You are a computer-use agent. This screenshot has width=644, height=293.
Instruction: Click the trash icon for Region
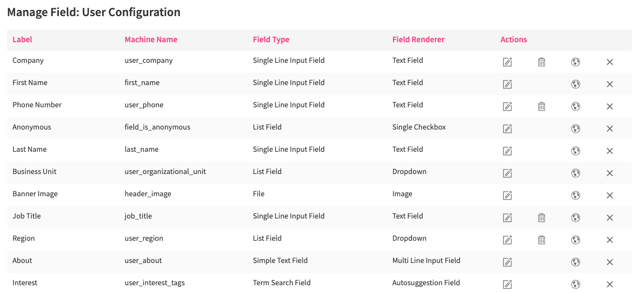(x=541, y=240)
